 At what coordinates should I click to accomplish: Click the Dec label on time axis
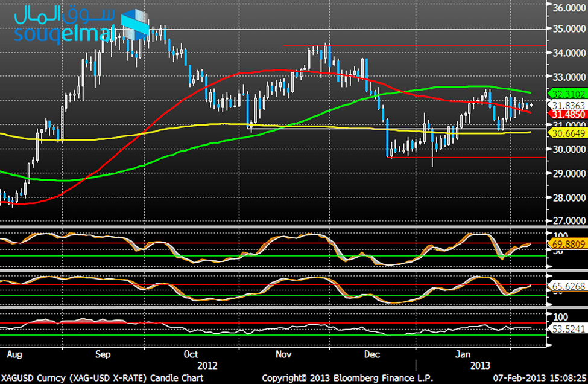[x=371, y=353]
